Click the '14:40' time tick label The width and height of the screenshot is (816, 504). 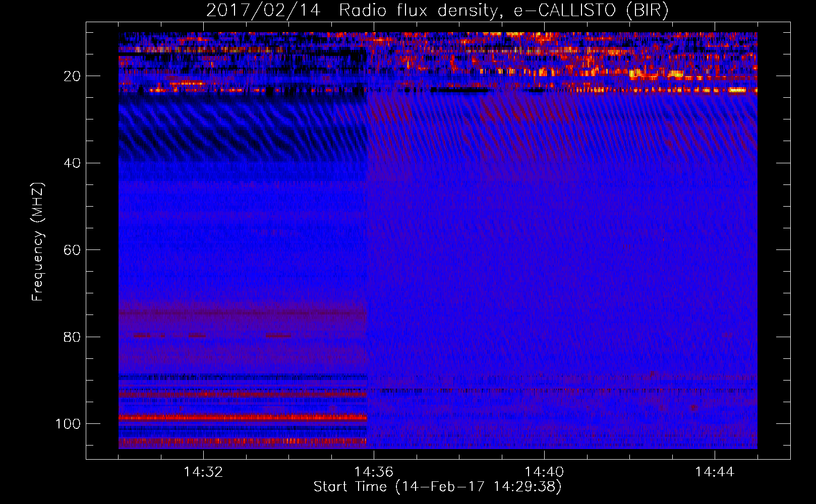(x=544, y=472)
